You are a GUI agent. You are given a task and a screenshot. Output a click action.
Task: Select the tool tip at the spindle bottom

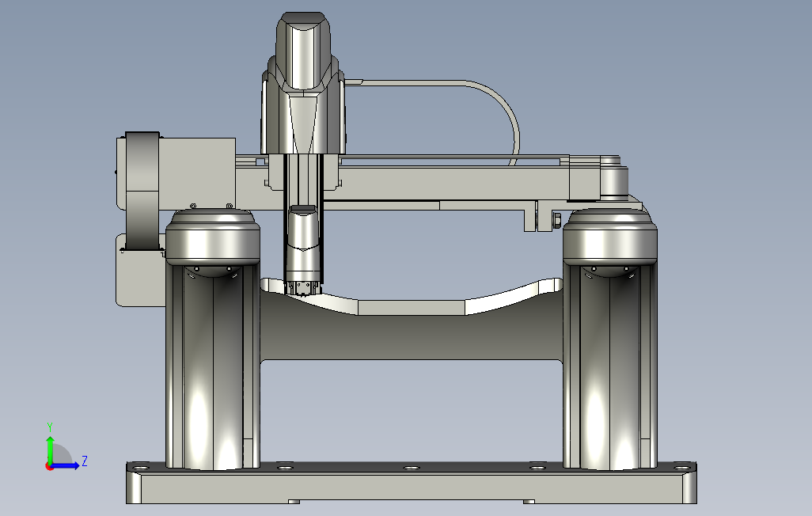303,288
